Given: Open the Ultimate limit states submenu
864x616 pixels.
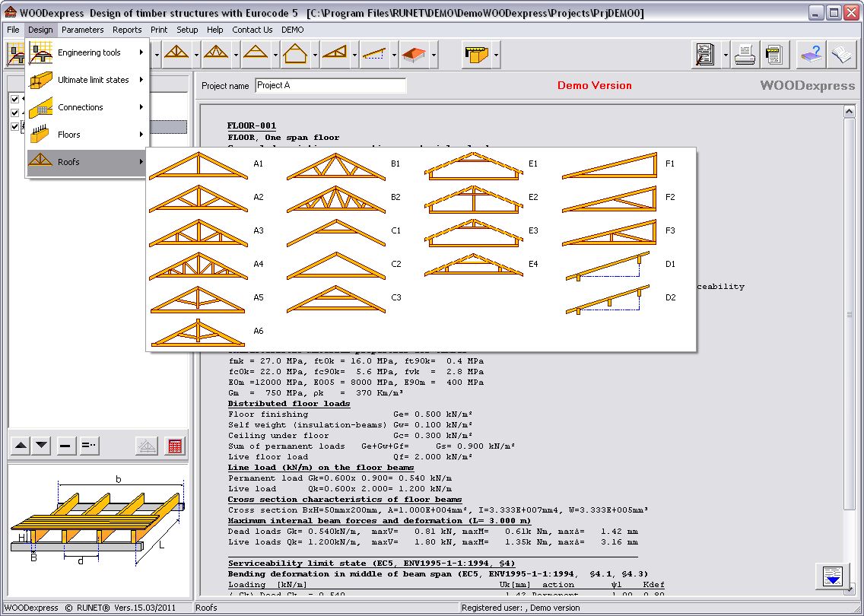Looking at the screenshot, I should [87, 80].
